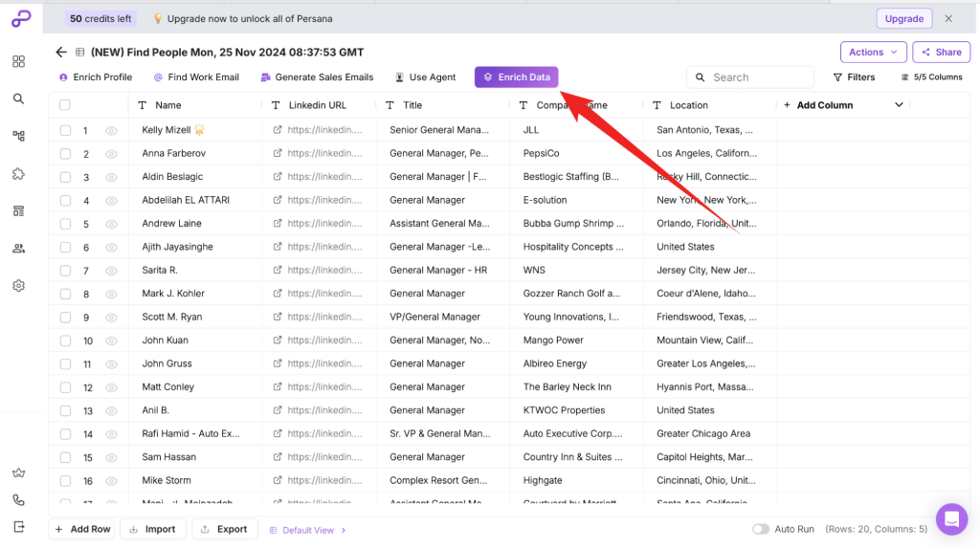Check the box for row 4 Abdelilah EL ATTARI
The image size is (980, 549).
pyautogui.click(x=65, y=201)
